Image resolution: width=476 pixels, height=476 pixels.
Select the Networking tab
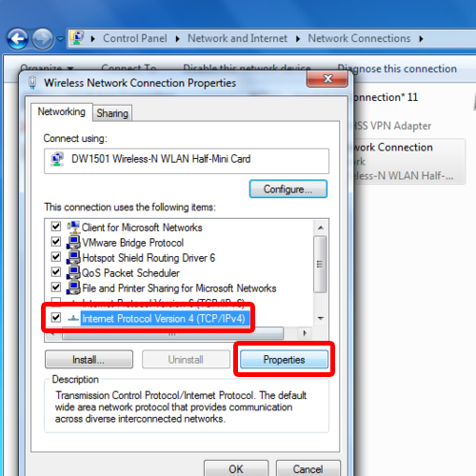[x=62, y=111]
